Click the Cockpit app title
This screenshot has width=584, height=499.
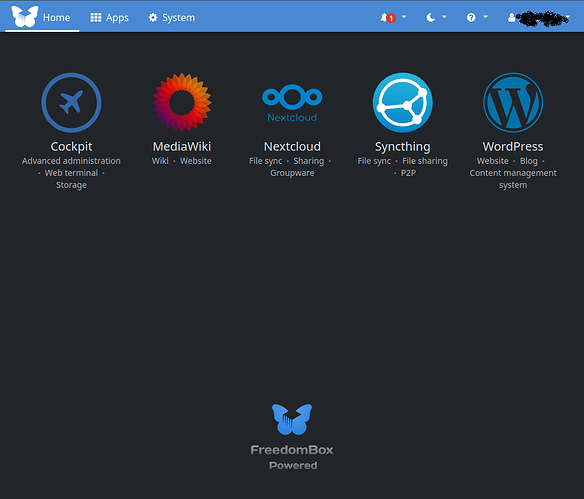coord(71,147)
